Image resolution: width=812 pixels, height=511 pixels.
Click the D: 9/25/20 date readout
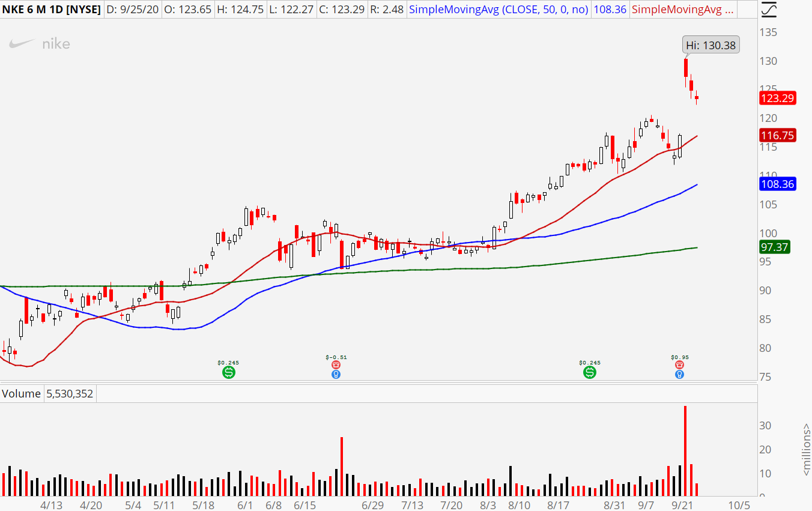132,10
